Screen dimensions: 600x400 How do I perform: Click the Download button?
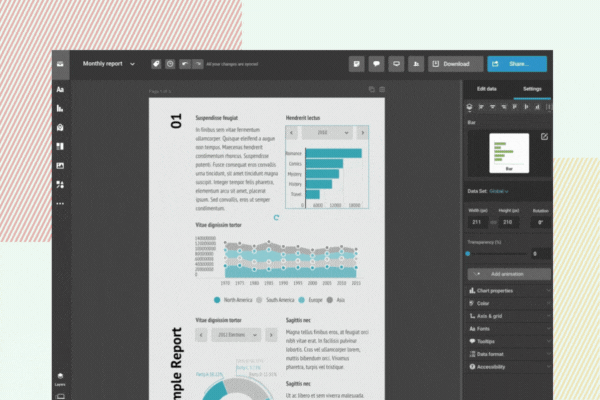click(455, 64)
